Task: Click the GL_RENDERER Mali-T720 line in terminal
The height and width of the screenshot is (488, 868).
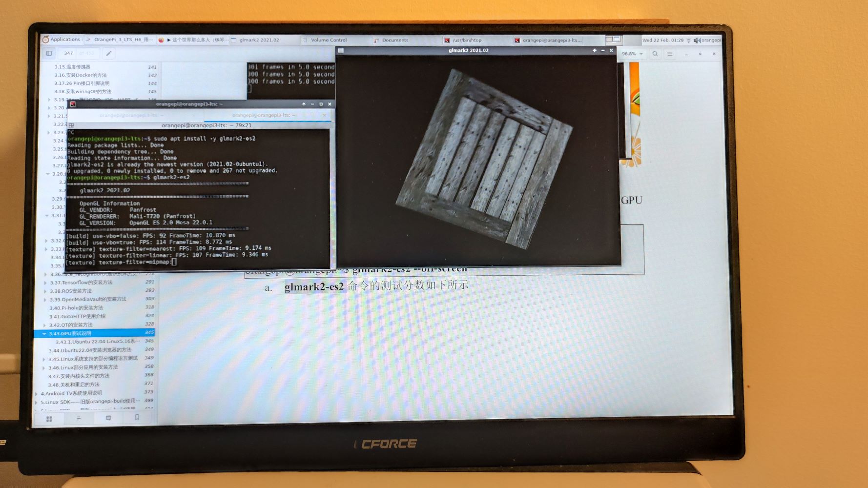Action: coord(137,216)
